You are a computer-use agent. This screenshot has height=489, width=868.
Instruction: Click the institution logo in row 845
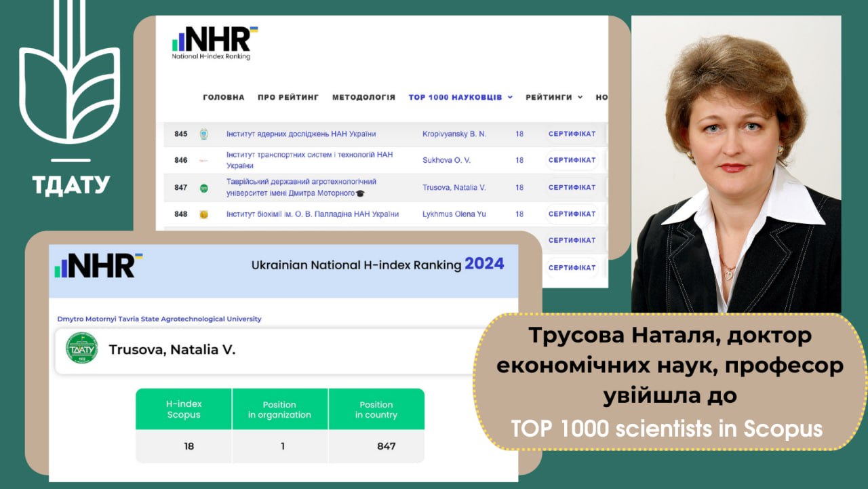(203, 134)
